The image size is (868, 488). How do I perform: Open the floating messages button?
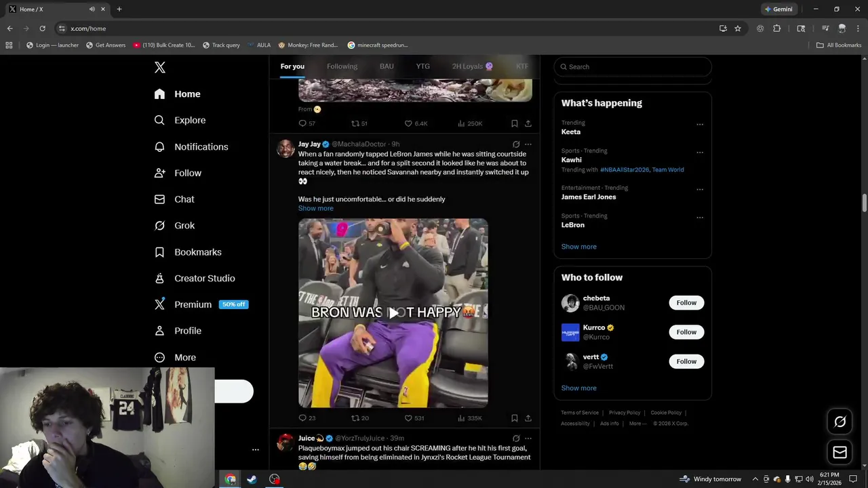click(840, 452)
